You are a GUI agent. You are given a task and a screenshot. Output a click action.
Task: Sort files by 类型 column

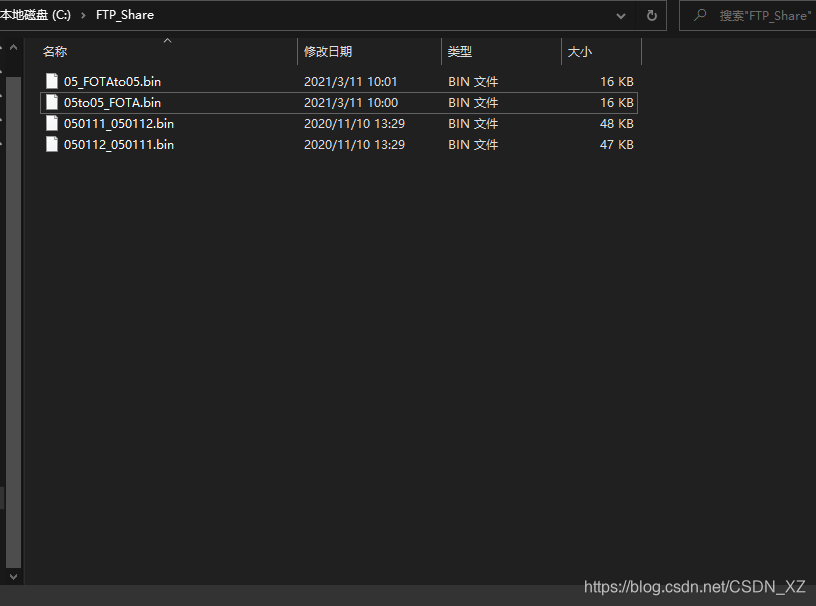(x=501, y=52)
